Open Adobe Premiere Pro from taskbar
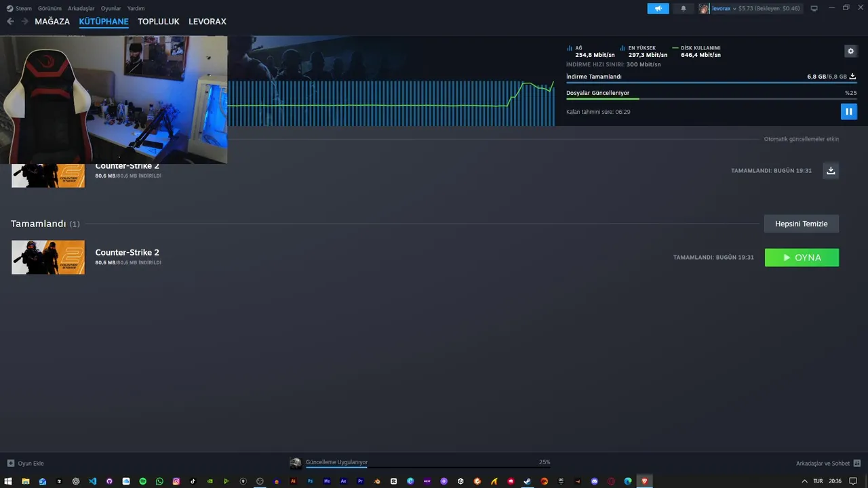Viewport: 868px width, 488px height. tap(360, 481)
